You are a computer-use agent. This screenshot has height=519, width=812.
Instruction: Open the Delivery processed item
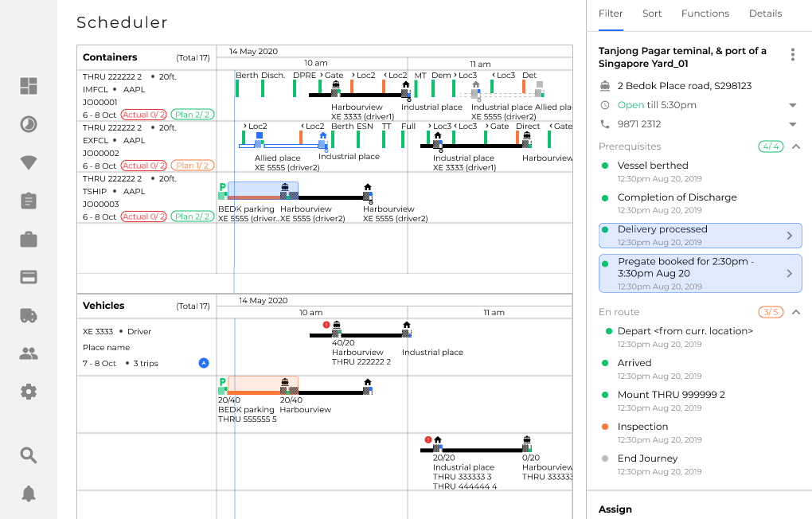tap(700, 236)
